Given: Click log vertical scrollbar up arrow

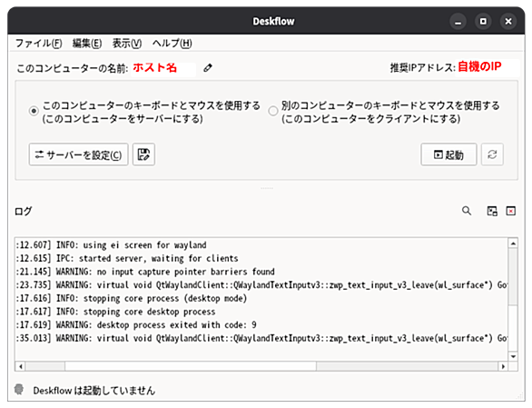Looking at the screenshot, I should click(513, 244).
